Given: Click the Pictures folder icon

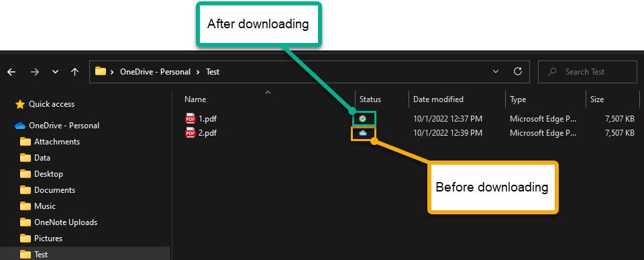Looking at the screenshot, I should pyautogui.click(x=25, y=239).
